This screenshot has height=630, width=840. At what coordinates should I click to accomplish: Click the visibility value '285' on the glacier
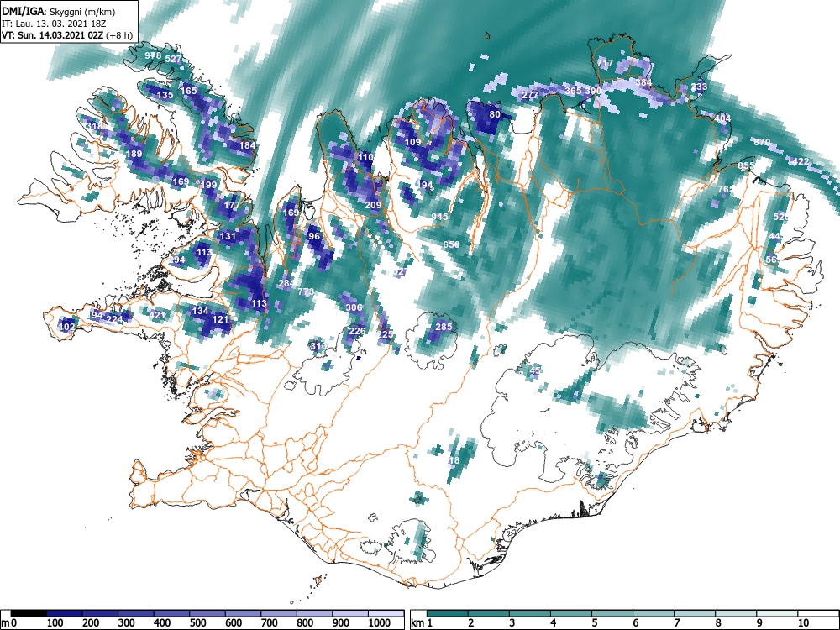pyautogui.click(x=444, y=327)
